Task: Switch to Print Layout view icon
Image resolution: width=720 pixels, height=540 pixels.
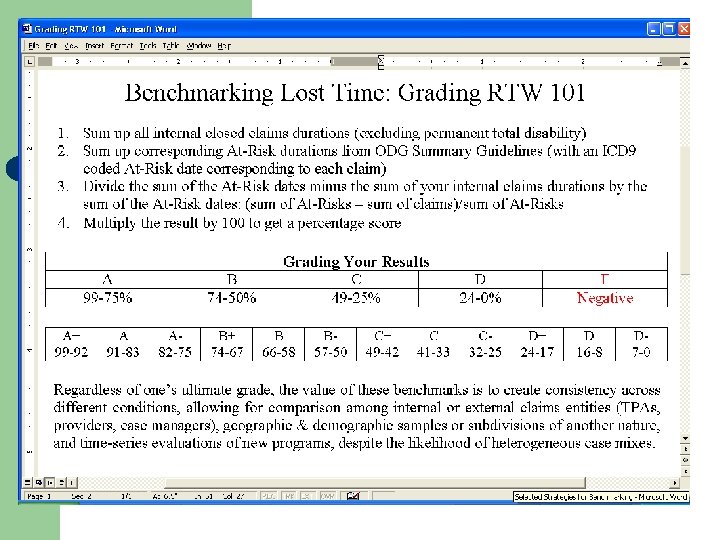Action: [x=50, y=482]
